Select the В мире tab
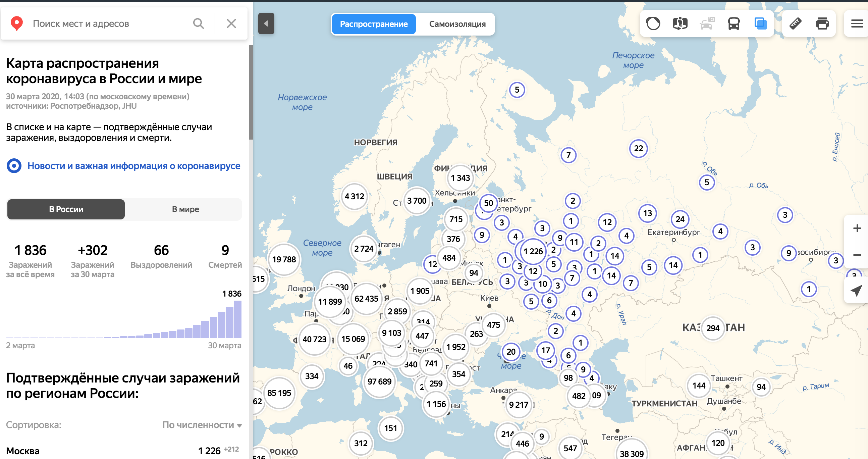868x459 pixels. coord(185,209)
